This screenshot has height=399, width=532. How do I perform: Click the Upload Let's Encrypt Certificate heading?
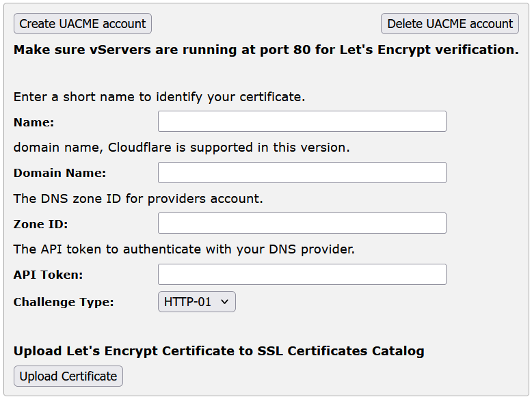(219, 351)
